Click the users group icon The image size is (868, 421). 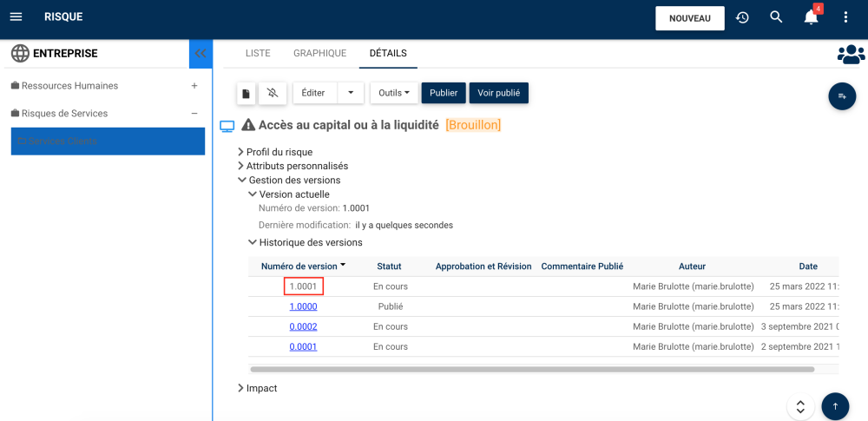click(x=851, y=55)
